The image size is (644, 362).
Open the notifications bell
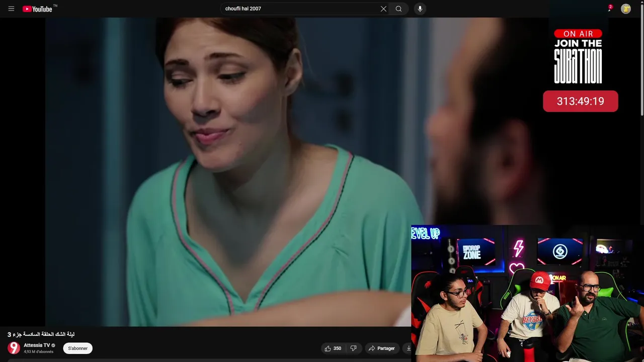pos(610,9)
